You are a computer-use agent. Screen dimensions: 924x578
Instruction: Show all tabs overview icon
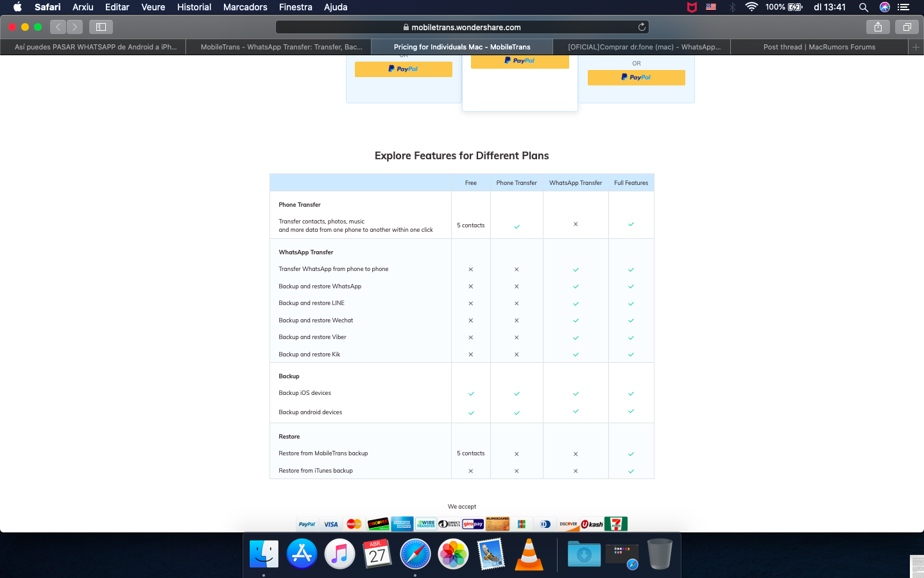coord(907,27)
